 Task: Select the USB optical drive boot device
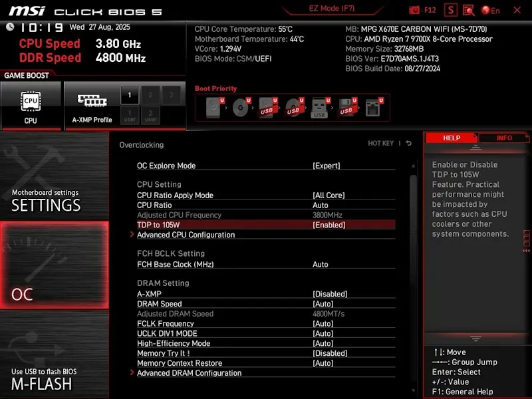coord(295,108)
